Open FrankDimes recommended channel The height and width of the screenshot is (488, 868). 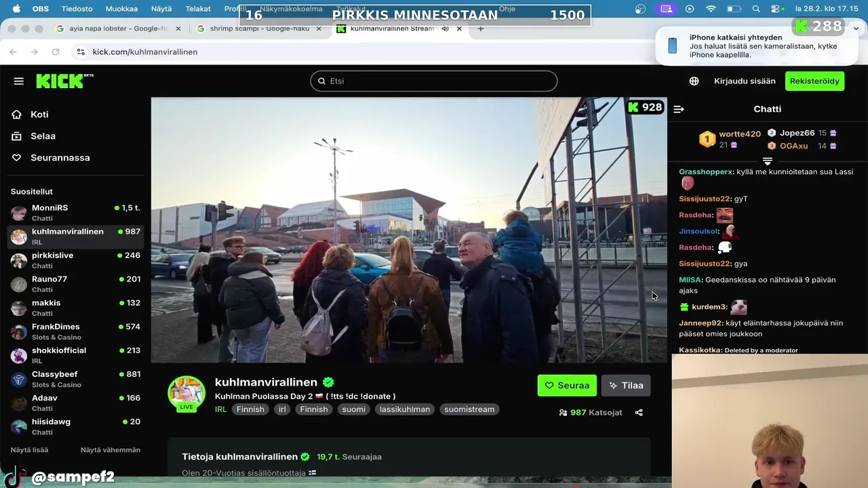76,331
